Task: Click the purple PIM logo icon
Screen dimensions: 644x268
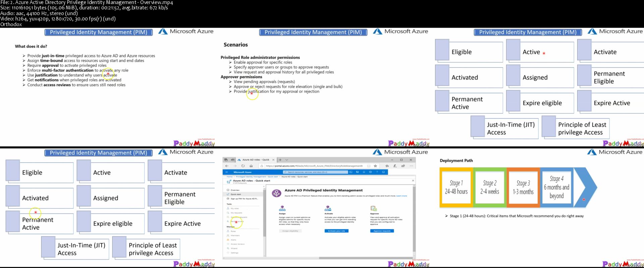Action: pos(276,193)
